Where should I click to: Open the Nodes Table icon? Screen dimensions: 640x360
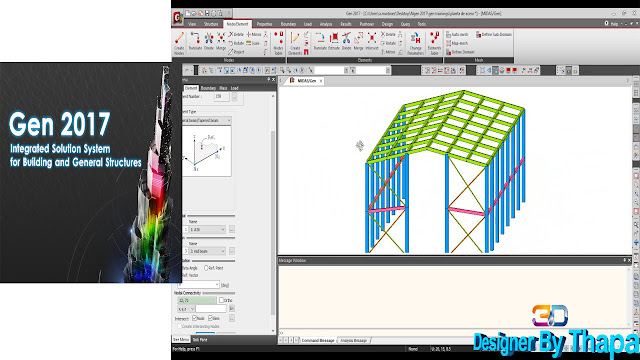(278, 43)
